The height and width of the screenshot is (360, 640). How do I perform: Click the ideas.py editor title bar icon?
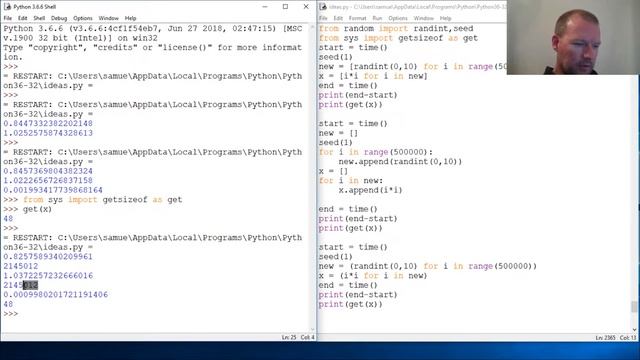(323, 7)
